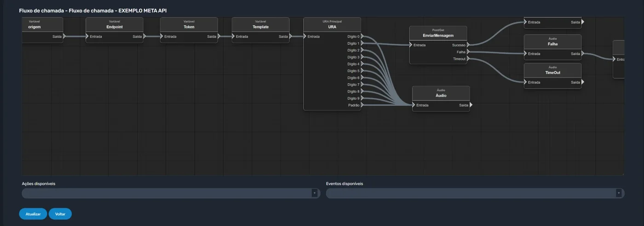Image resolution: width=644 pixels, height=226 pixels.
Task: Click the Saída port of Falha audio node
Action: (x=583, y=54)
